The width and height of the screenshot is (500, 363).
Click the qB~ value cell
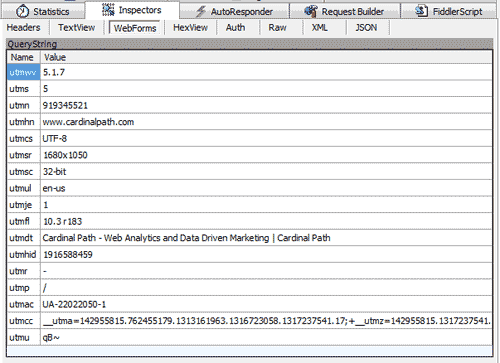266,337
